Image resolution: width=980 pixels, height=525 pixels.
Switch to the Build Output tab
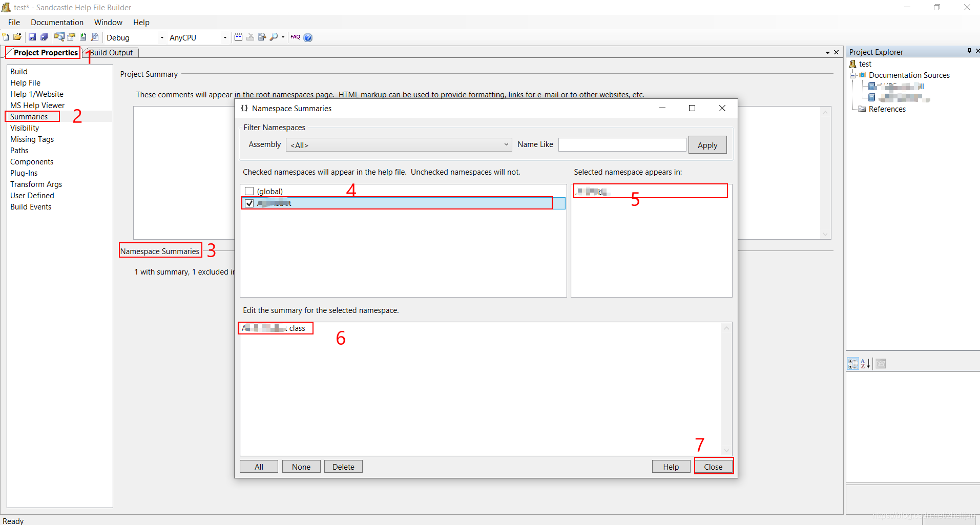111,52
